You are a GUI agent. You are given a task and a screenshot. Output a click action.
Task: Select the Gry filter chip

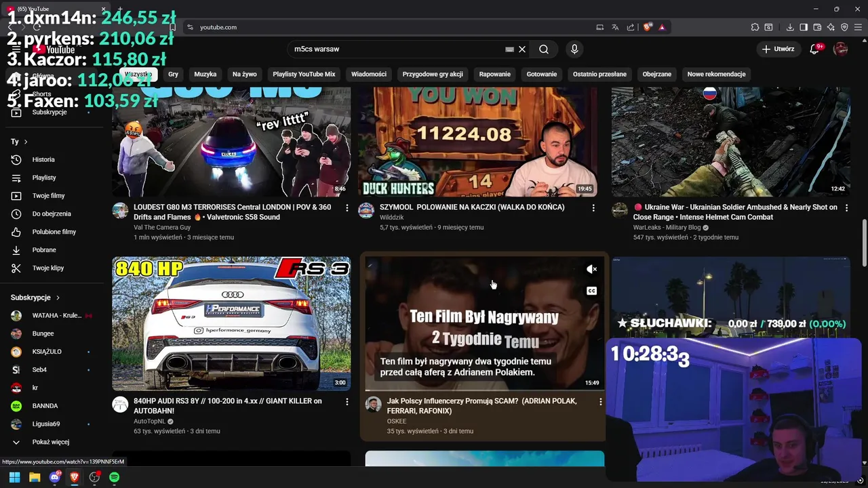173,74
